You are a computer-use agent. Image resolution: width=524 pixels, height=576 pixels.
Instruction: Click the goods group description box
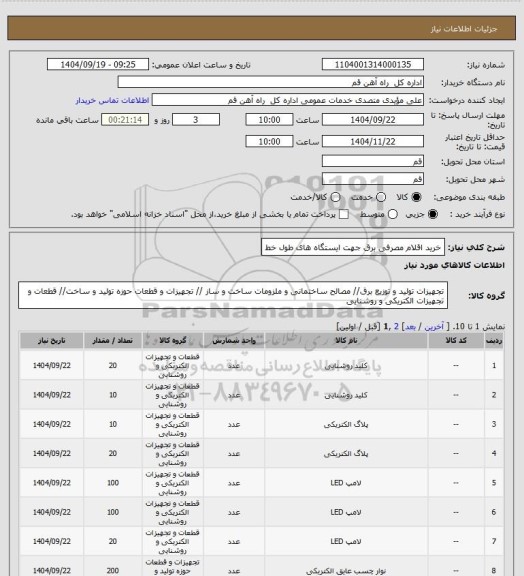point(233,296)
